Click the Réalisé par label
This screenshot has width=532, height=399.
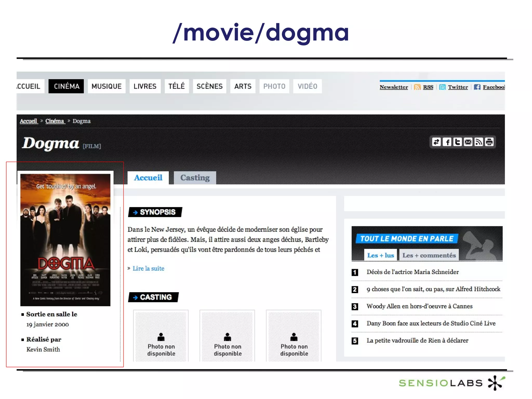(44, 340)
